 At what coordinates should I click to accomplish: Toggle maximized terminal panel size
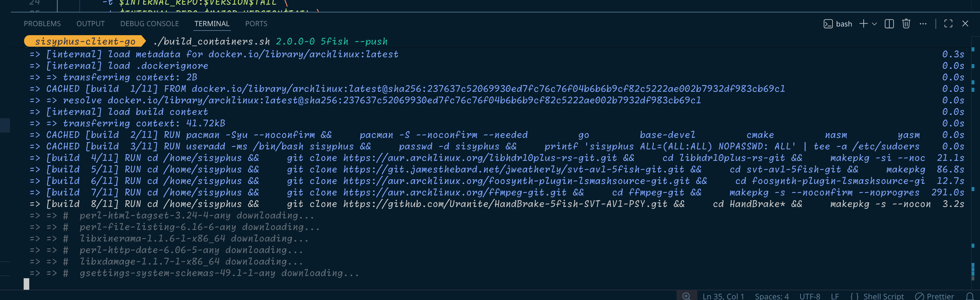(948, 24)
